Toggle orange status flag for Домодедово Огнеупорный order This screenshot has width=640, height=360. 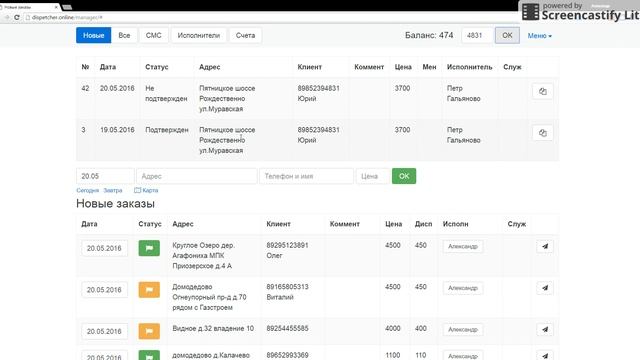pyautogui.click(x=149, y=290)
